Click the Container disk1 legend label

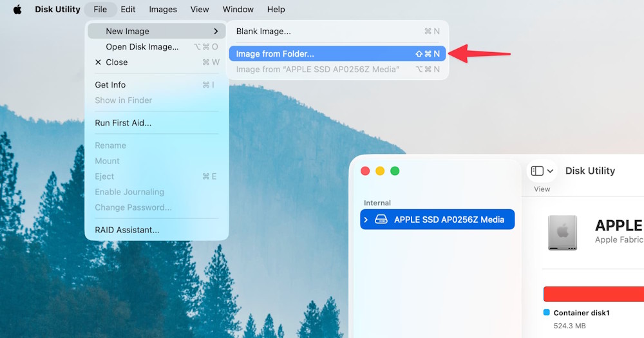click(581, 313)
